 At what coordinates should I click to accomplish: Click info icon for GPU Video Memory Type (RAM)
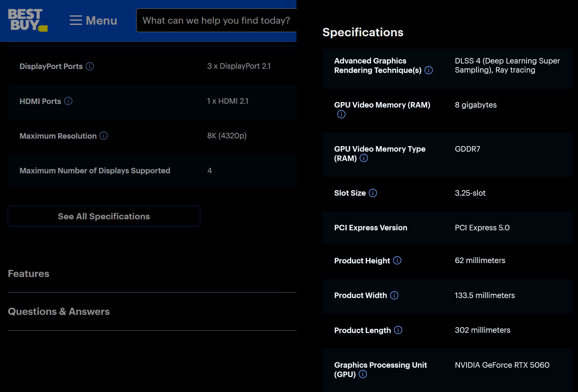[364, 158]
